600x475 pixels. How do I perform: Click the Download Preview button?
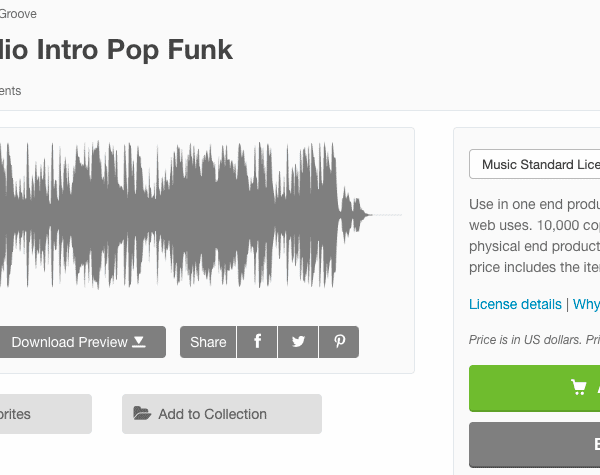82,342
